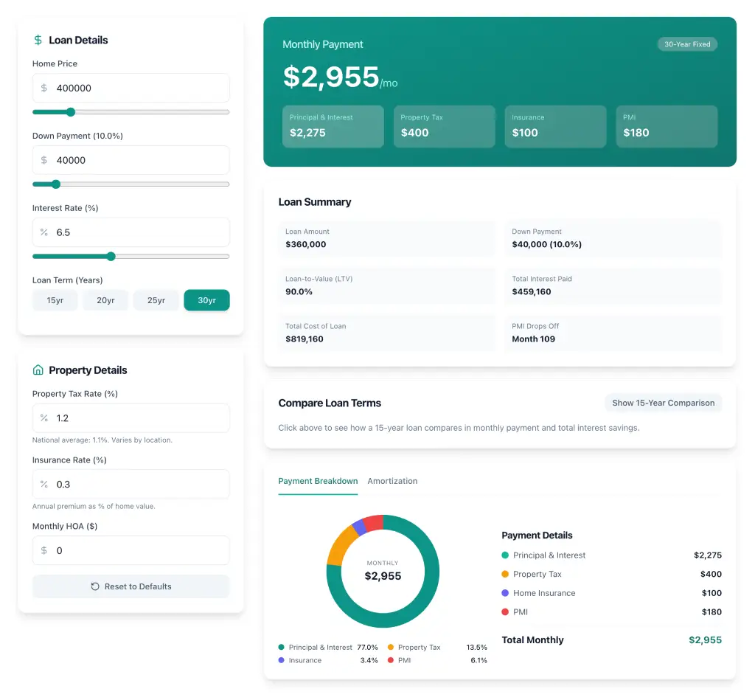755x700 pixels.
Task: Click the Down Payment $40,000 (10.0%) tile
Action: click(613, 238)
